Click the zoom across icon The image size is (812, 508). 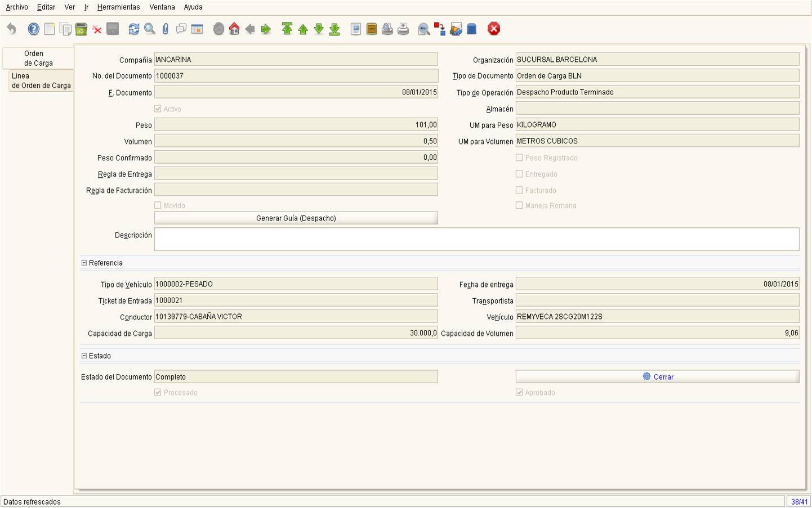point(424,29)
